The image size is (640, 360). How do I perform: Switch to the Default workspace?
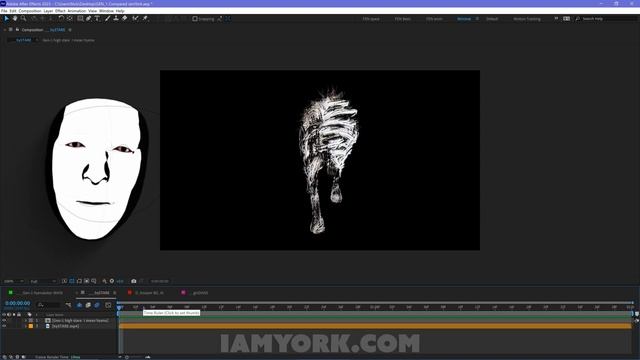click(x=492, y=19)
